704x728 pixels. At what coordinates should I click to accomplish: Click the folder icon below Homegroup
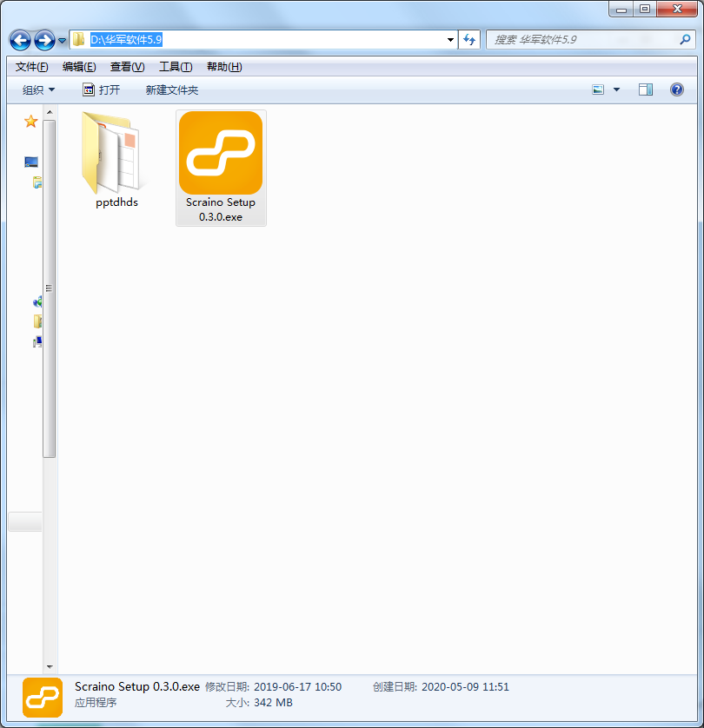[x=37, y=321]
